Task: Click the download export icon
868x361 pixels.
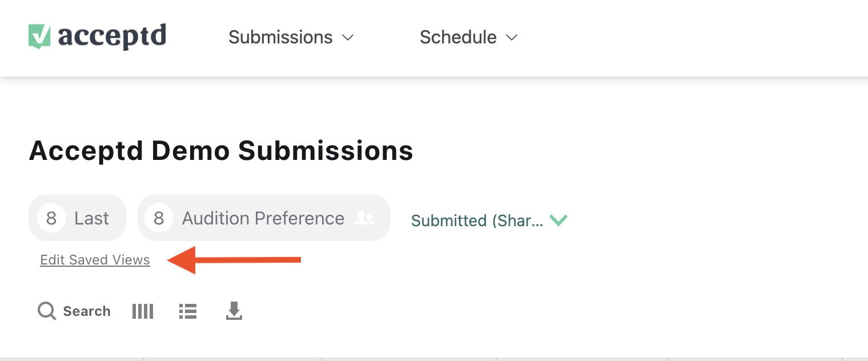Action: [234, 311]
